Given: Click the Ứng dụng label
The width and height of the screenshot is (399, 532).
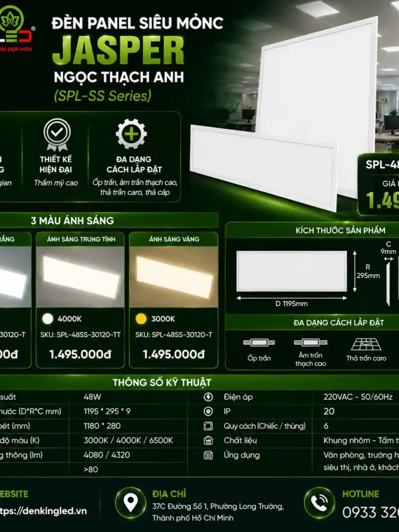Looking at the screenshot, I should [241, 456].
